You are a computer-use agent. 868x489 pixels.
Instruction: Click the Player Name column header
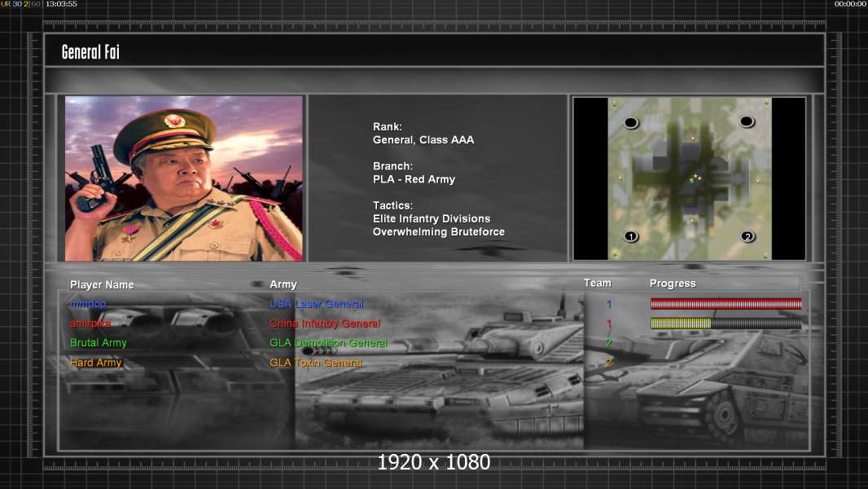(102, 284)
